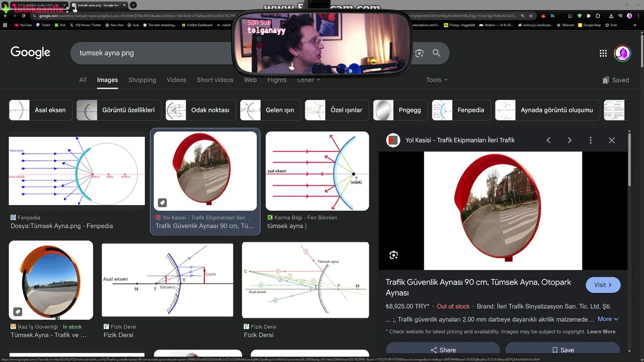The width and height of the screenshot is (644, 362).
Task: Open the Google apps grid
Action: coord(603,53)
